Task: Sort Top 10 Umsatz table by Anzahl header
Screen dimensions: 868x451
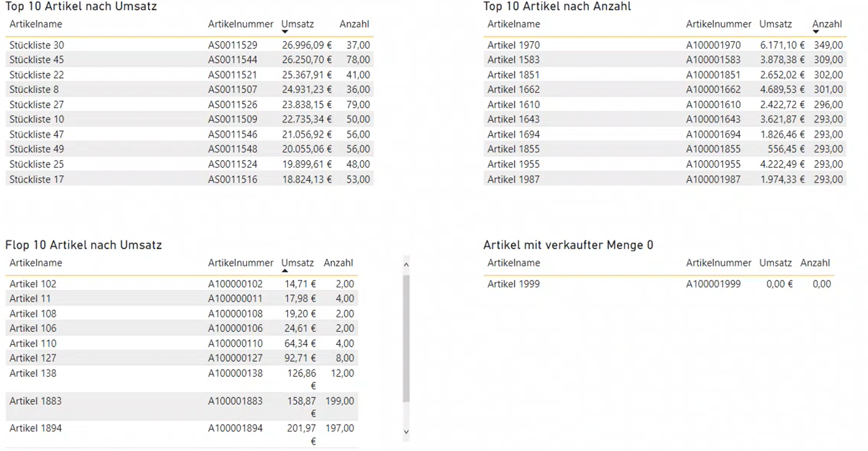Action: coord(354,24)
